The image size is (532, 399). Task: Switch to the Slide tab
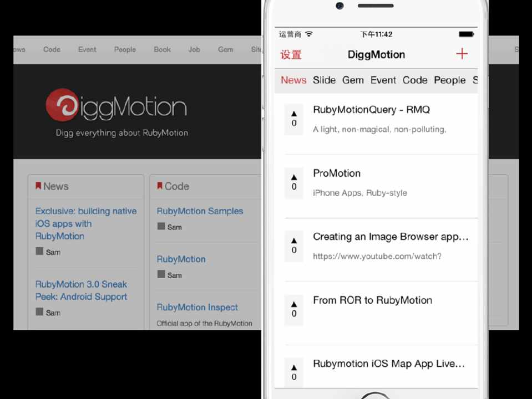click(324, 80)
